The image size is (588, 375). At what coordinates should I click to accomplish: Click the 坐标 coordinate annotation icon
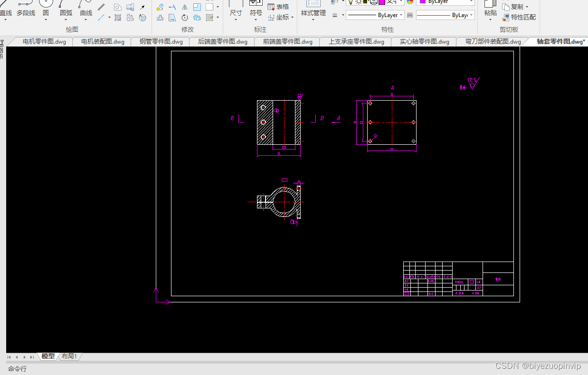[x=278, y=17]
